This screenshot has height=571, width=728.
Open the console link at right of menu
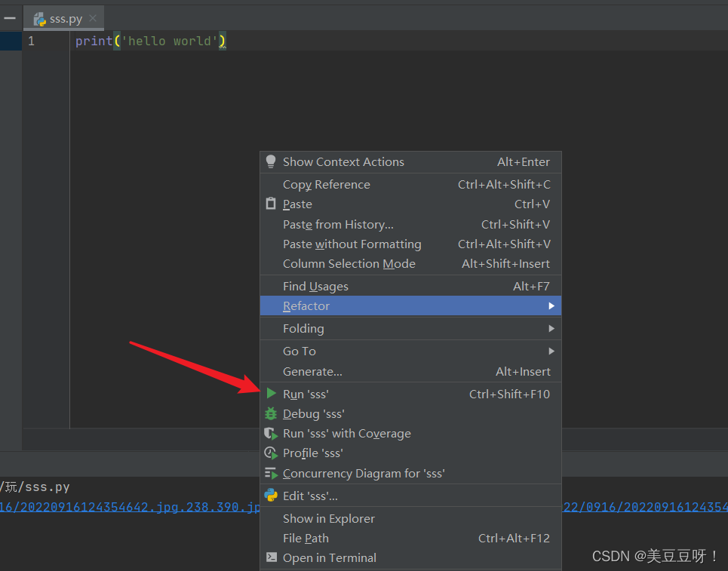[645, 507]
